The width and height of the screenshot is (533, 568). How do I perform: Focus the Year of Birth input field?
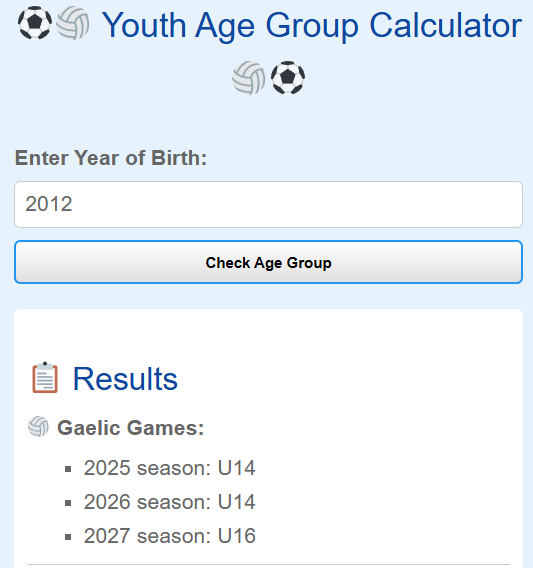pos(268,204)
